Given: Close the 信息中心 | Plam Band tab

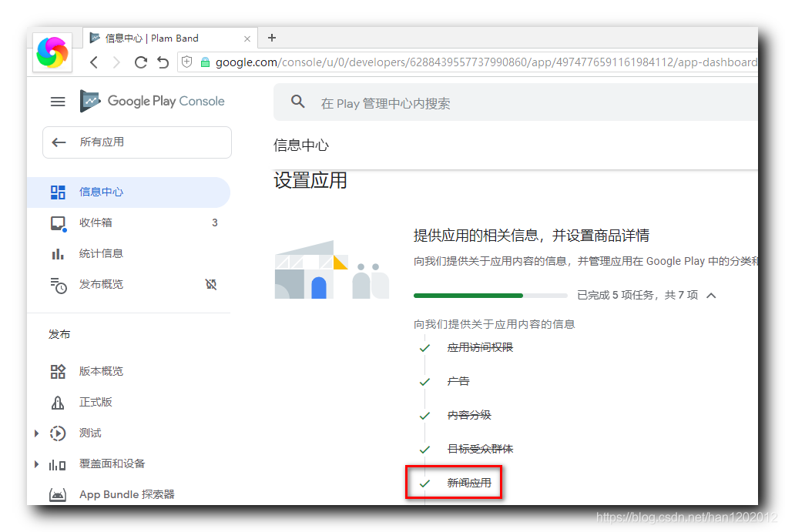Looking at the screenshot, I should [247, 38].
